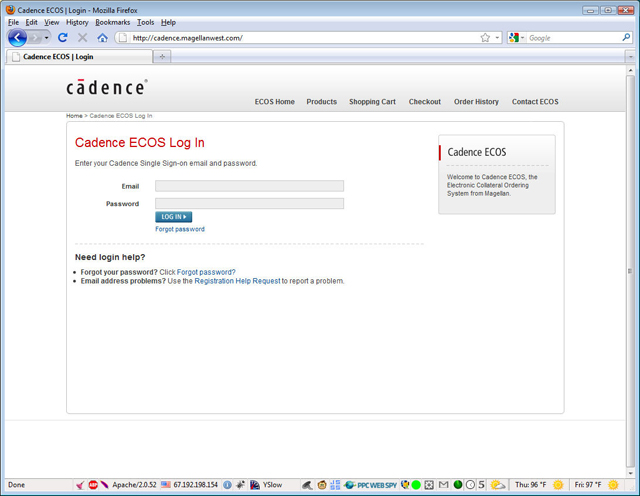Viewport: 640px width, 496px height.
Task: Bookmark this page with the star
Action: 485,38
